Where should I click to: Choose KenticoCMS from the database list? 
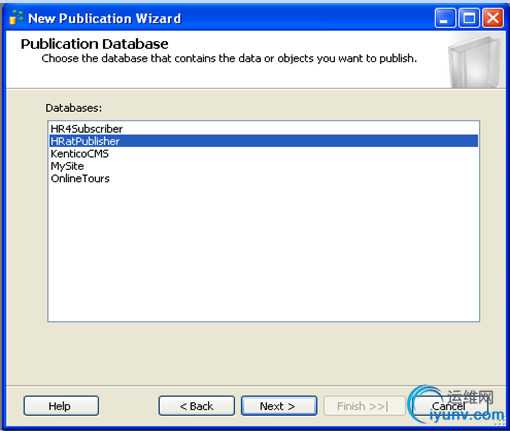pyautogui.click(x=263, y=153)
